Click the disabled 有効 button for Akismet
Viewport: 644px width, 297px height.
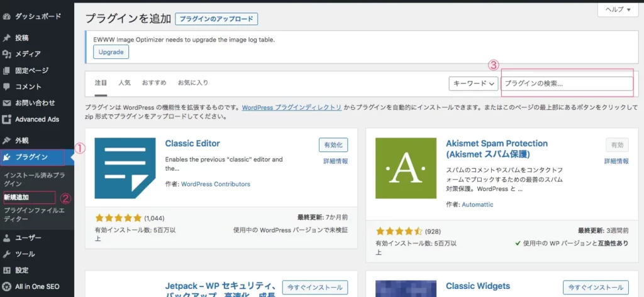pyautogui.click(x=617, y=145)
